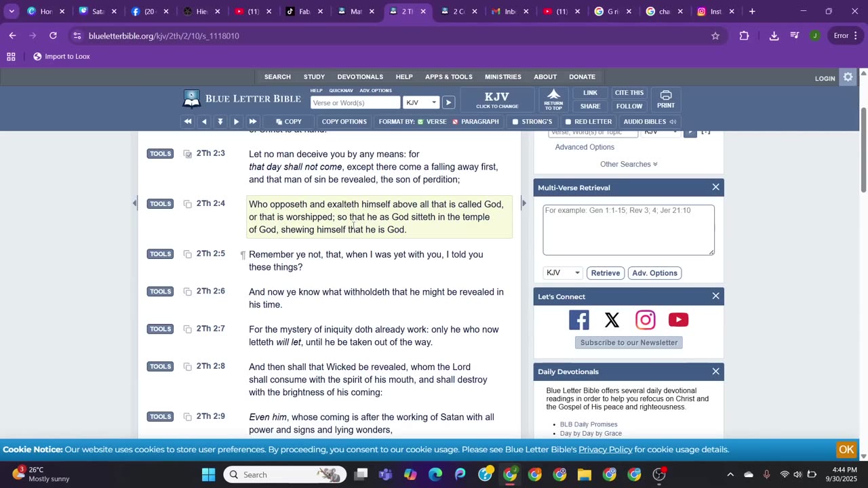Click copy icon beside 2Th 2:8
The height and width of the screenshot is (488, 868).
tap(188, 367)
